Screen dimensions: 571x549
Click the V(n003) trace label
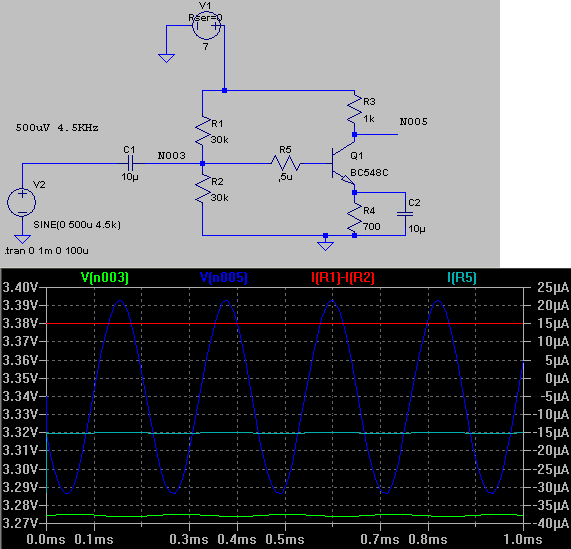105,277
